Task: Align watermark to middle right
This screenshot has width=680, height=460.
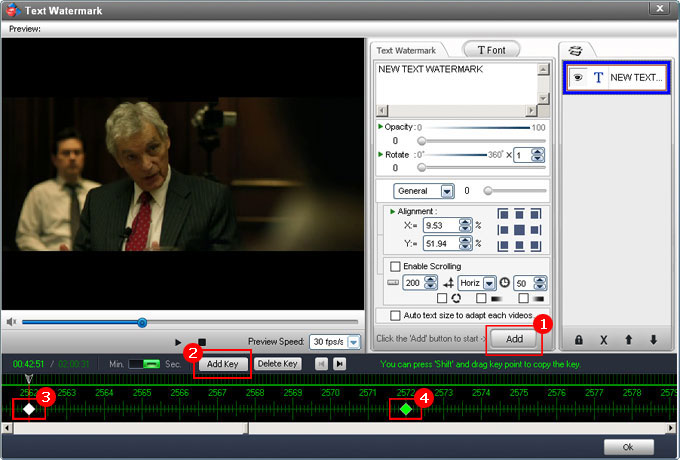Action: 536,230
